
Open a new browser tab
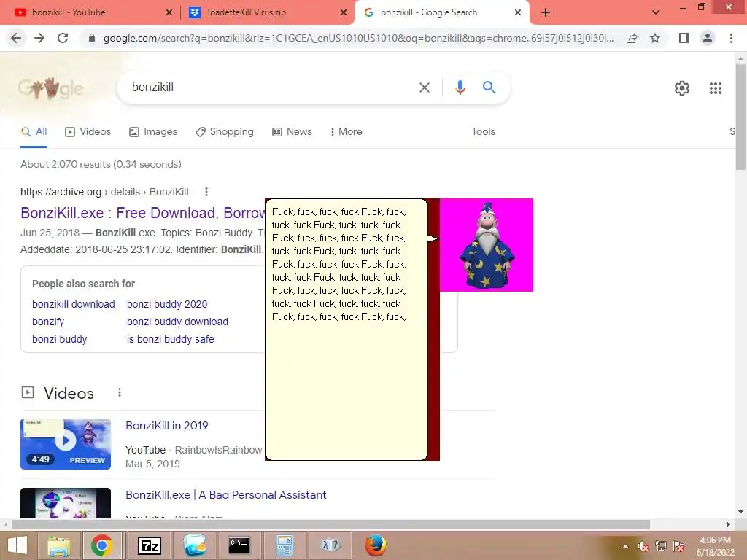pyautogui.click(x=546, y=12)
